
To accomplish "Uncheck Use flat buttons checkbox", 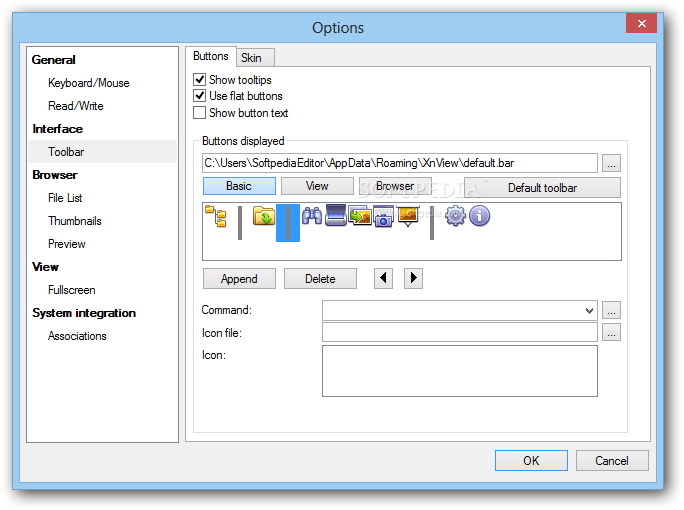I will pos(200,96).
